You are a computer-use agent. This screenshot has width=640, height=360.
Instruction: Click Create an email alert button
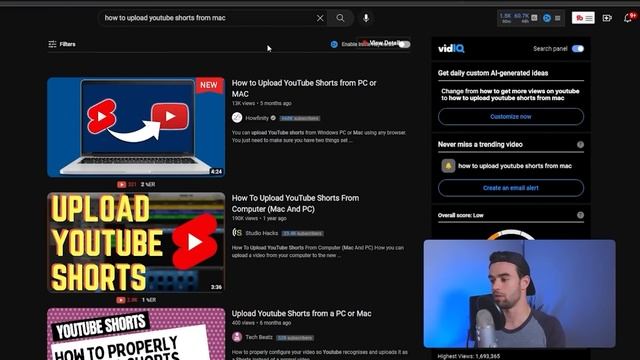pos(511,188)
